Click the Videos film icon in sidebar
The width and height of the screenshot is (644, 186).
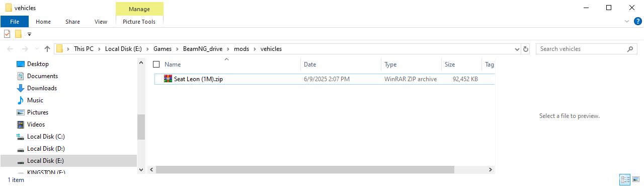21,125
